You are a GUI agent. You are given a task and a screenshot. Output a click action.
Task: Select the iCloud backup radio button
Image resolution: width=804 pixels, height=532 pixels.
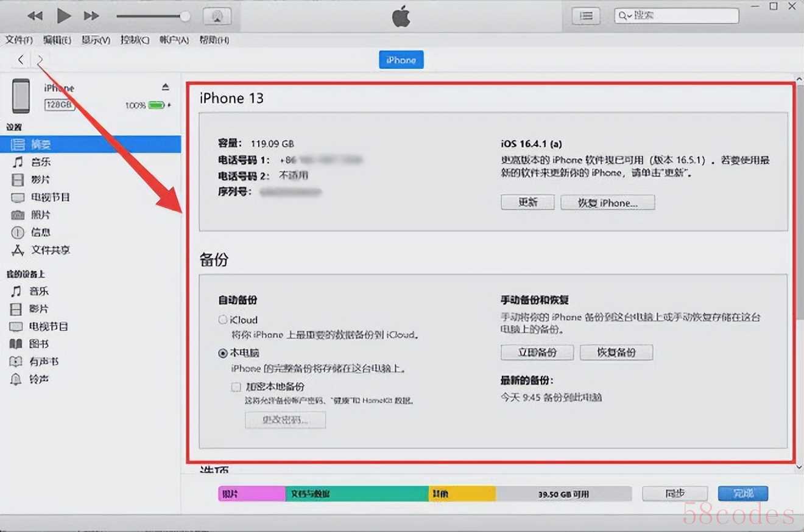[223, 320]
